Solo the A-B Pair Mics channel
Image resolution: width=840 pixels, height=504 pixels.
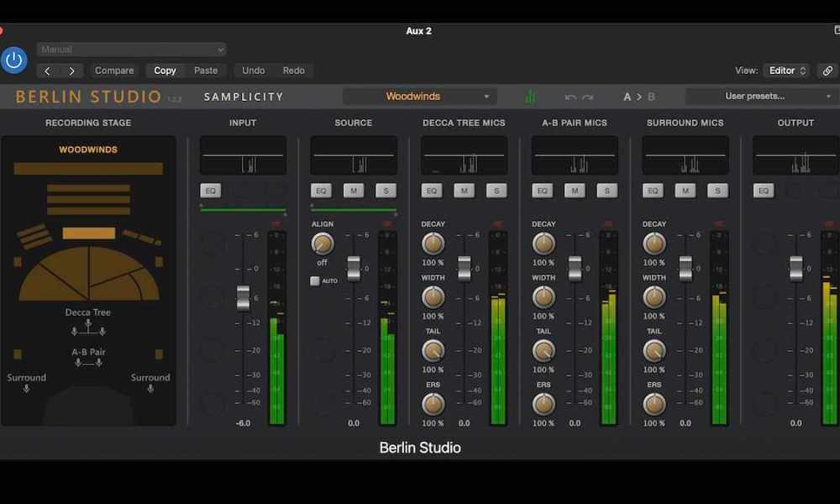[x=606, y=191]
